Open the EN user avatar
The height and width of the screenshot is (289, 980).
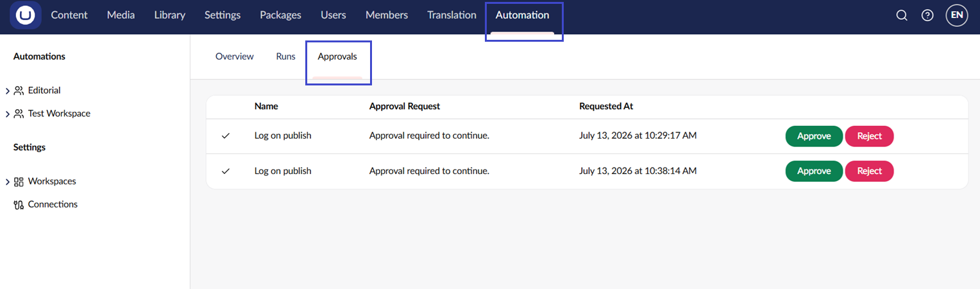(x=957, y=15)
